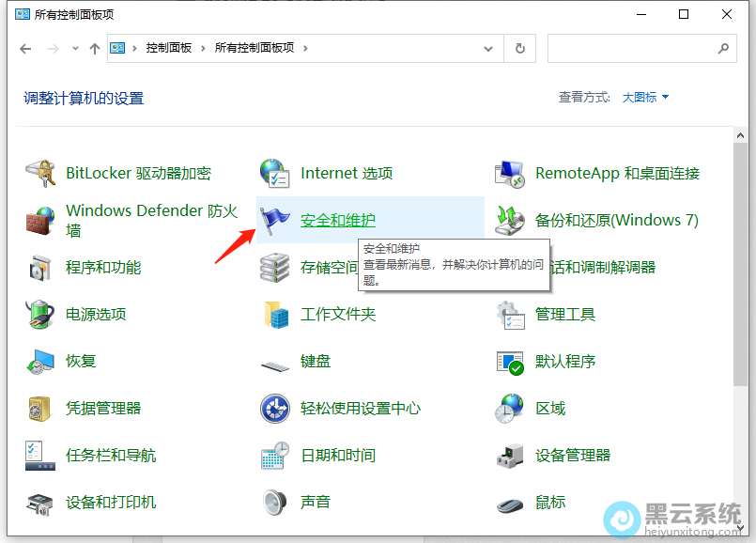Click the refresh button in the address bar
Image resolution: width=756 pixels, height=543 pixels.
pos(520,48)
